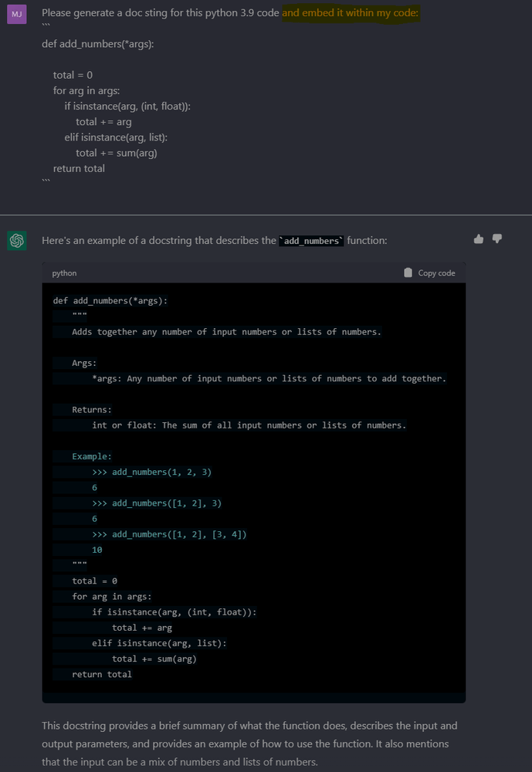This screenshot has width=532, height=772.
Task: Click the purple MJ user avatar
Action: pos(17,14)
